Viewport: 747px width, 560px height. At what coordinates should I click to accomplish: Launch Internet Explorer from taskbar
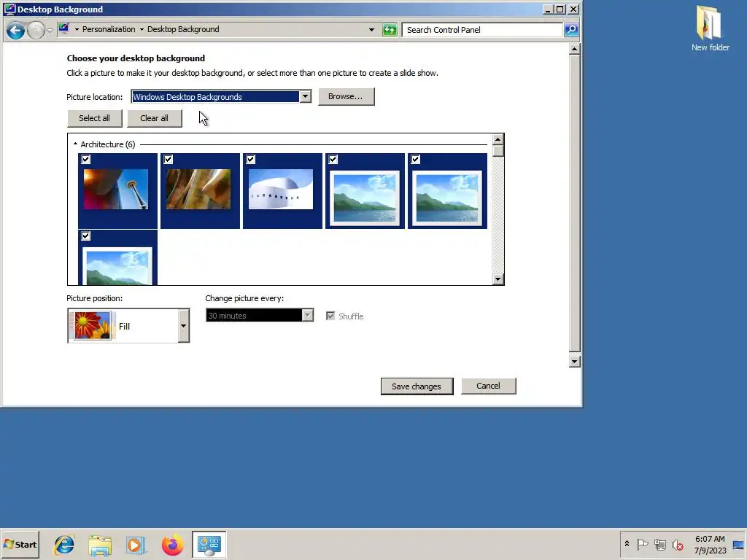64,545
